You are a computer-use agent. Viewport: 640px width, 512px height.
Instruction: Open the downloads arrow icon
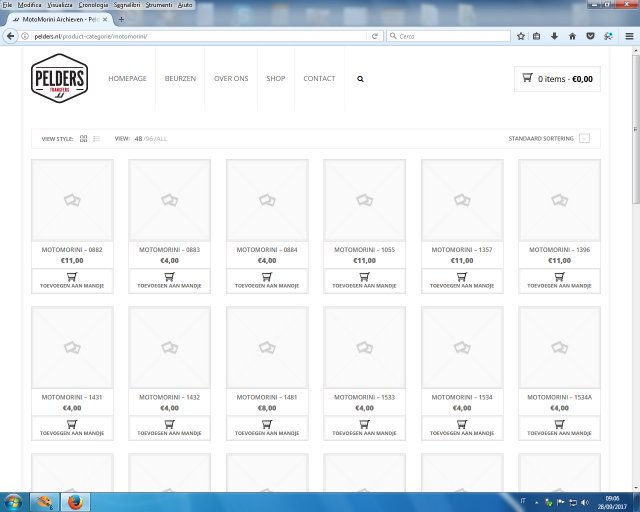coord(554,36)
